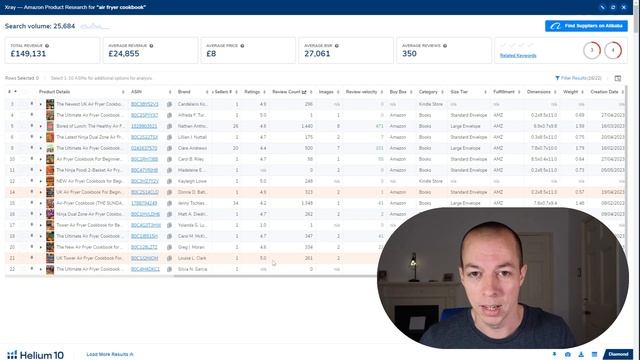Click the circular score gauge showing 3
640x360 pixels.
[591, 50]
